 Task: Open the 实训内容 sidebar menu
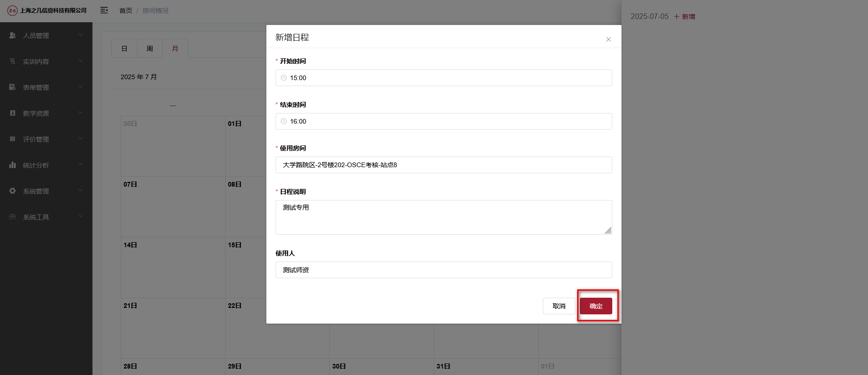(x=46, y=61)
